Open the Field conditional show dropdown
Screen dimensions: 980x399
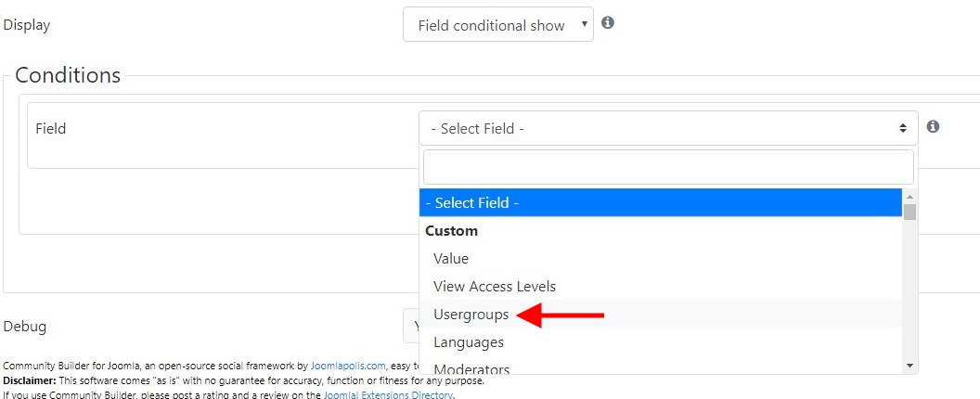tap(498, 24)
